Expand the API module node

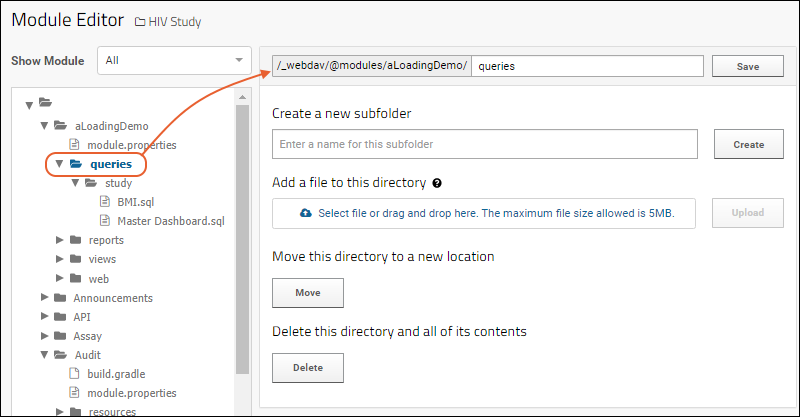tap(44, 317)
